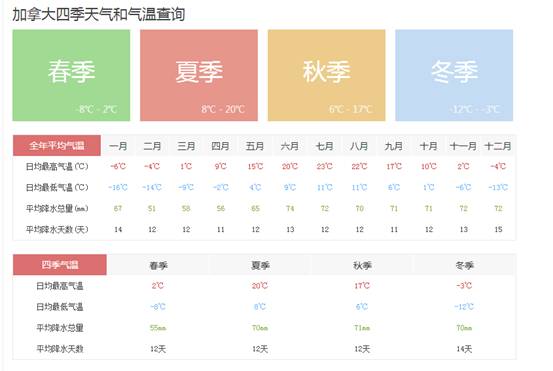
Task: Click the 五月 daily high value 15℃
Action: [x=255, y=166]
